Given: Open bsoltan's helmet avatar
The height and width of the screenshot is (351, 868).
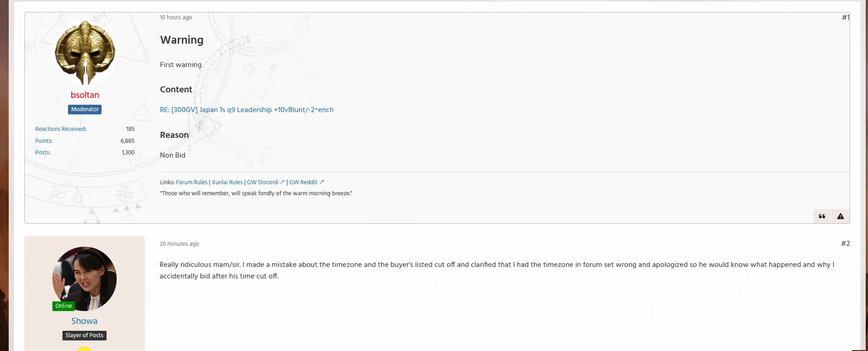Looking at the screenshot, I should (x=85, y=52).
